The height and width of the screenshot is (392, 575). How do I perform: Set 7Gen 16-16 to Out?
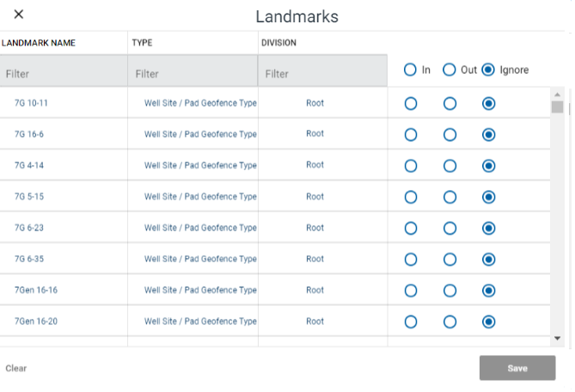450,291
